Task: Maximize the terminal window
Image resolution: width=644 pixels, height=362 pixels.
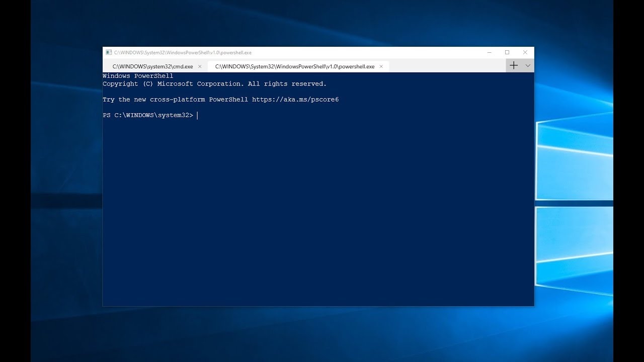Action: (507, 52)
